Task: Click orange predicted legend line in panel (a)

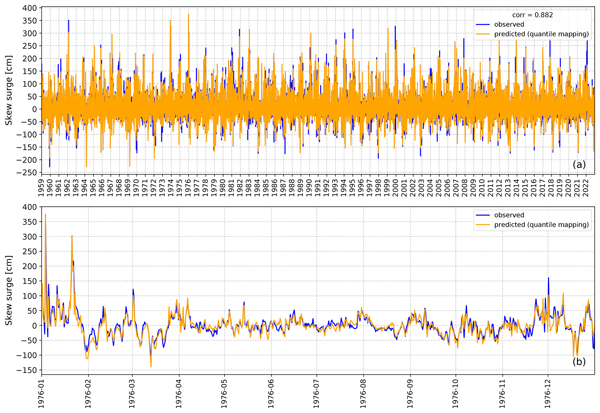Action: tap(483, 34)
